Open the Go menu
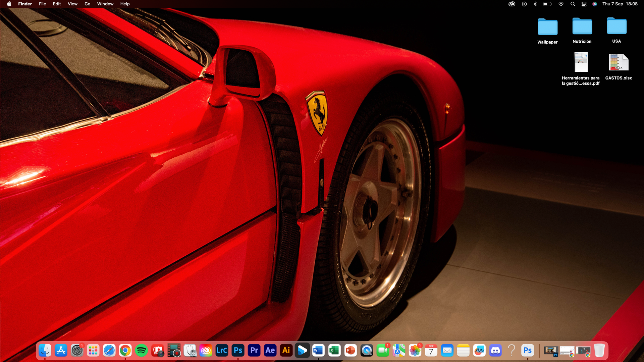 88,4
